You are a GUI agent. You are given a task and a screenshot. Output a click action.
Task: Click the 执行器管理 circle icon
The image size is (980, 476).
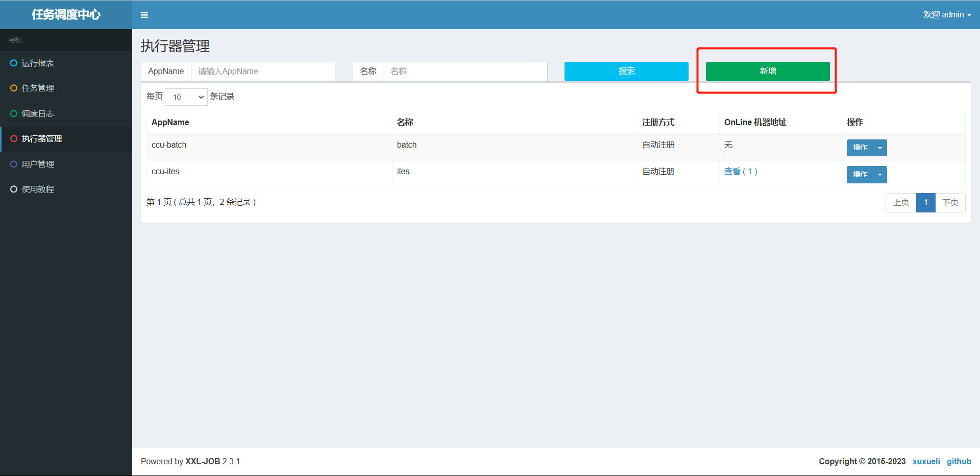click(14, 138)
